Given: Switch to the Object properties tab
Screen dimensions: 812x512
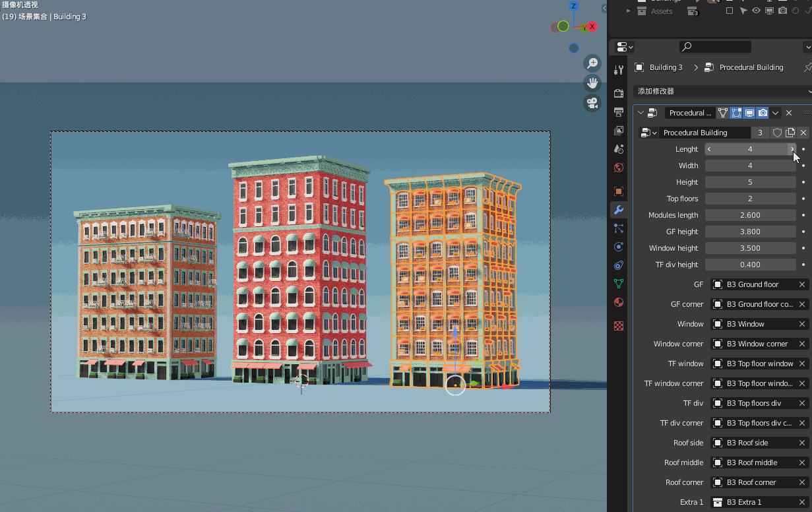Looking at the screenshot, I should tap(619, 191).
